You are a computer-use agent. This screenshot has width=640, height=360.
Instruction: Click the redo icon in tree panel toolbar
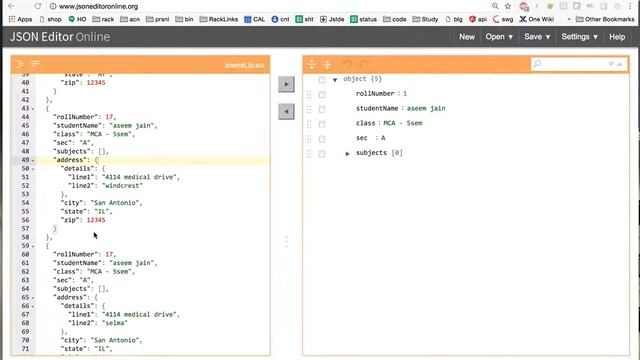[364, 64]
